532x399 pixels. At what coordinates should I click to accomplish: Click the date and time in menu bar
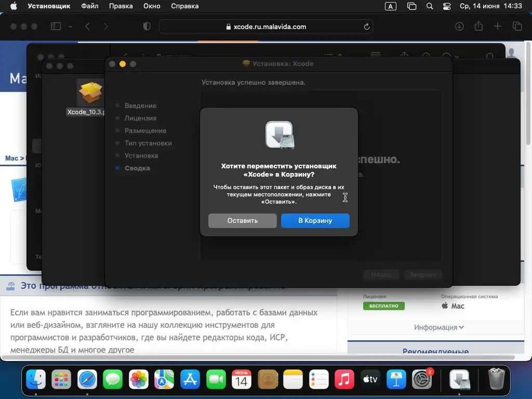pyautogui.click(x=490, y=6)
